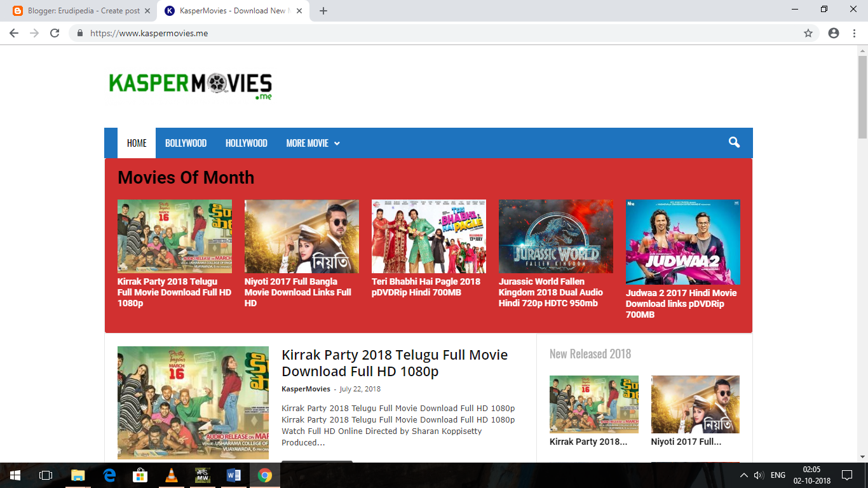Open Niyoti thumbnail under New Released 2018

(x=696, y=404)
